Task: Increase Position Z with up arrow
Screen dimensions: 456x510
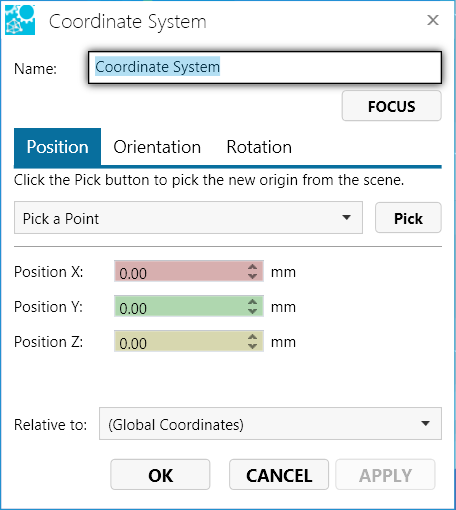Action: 252,337
